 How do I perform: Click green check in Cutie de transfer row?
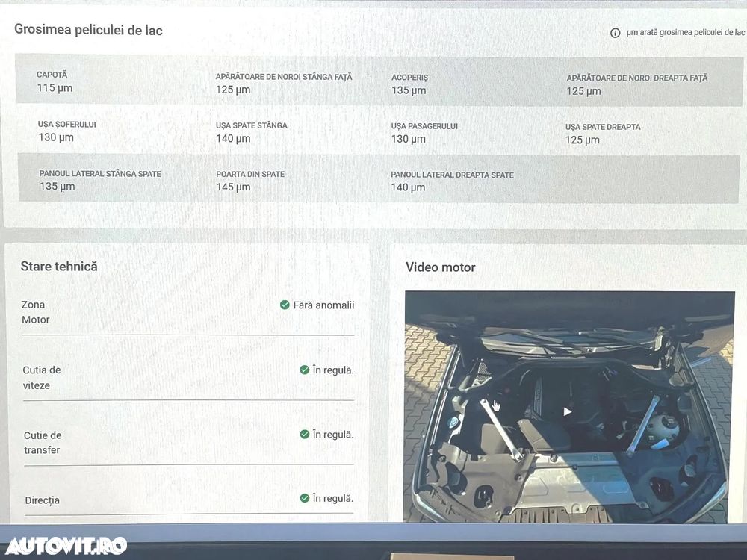(x=305, y=434)
